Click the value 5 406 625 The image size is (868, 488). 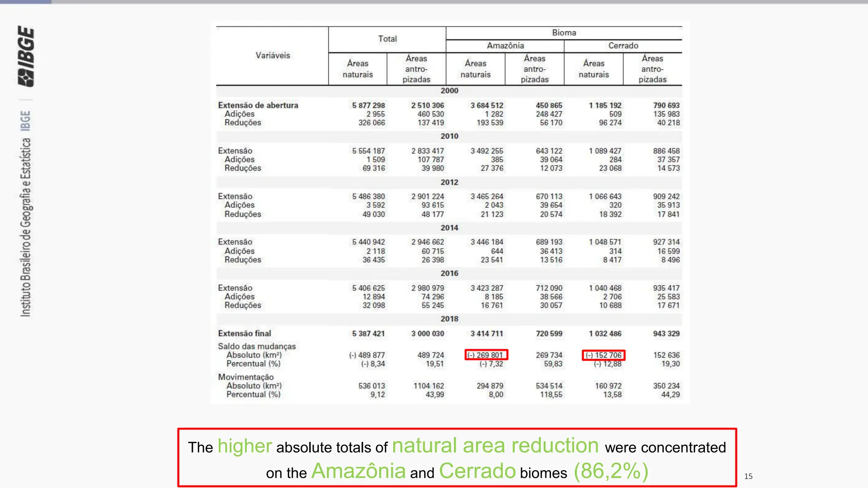coord(368,288)
